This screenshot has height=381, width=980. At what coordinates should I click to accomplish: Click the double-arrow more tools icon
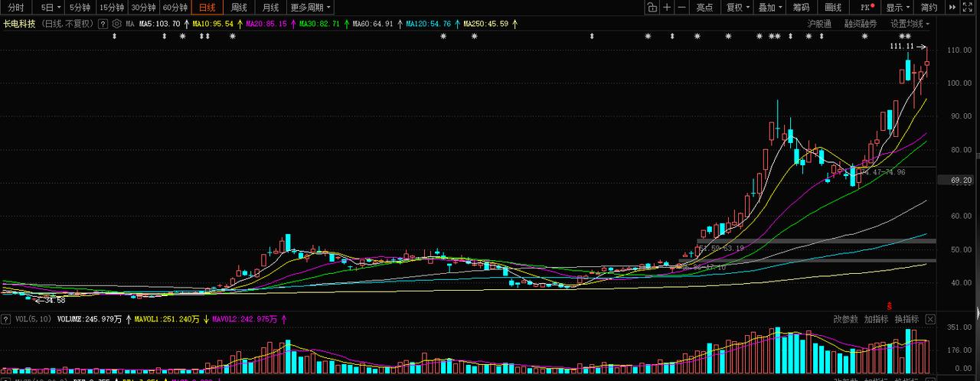953,8
